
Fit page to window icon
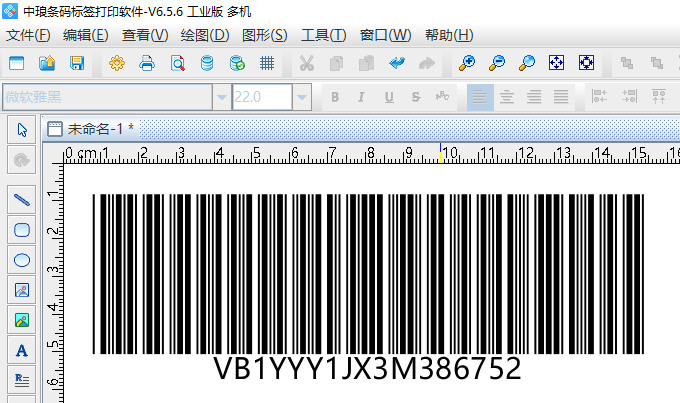point(556,63)
